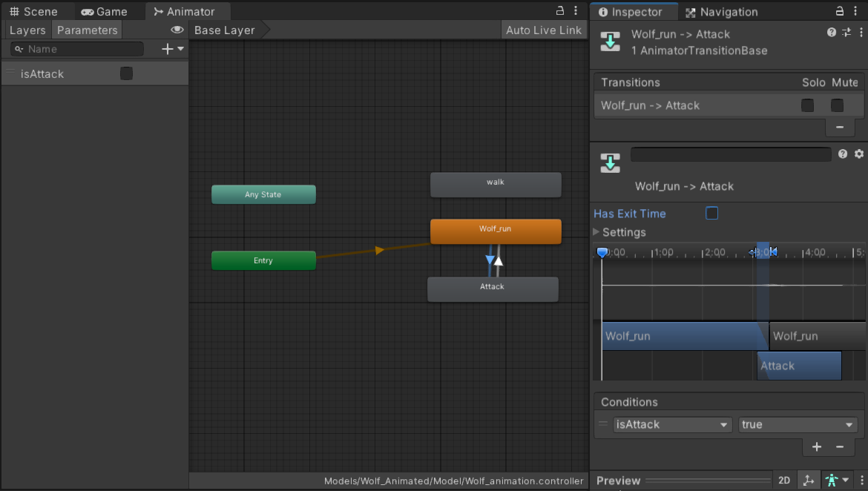This screenshot has height=491, width=868.
Task: Switch to the Layers tab
Action: pos(27,30)
